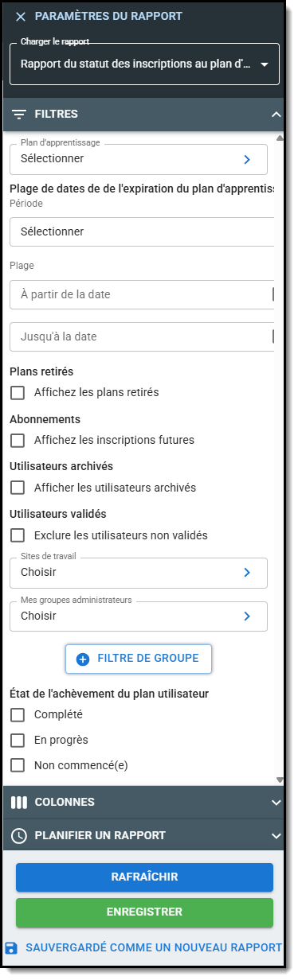This screenshot has width=298, height=980.
Task: Click the clock icon next to Planifier un rapport
Action: pos(20,835)
